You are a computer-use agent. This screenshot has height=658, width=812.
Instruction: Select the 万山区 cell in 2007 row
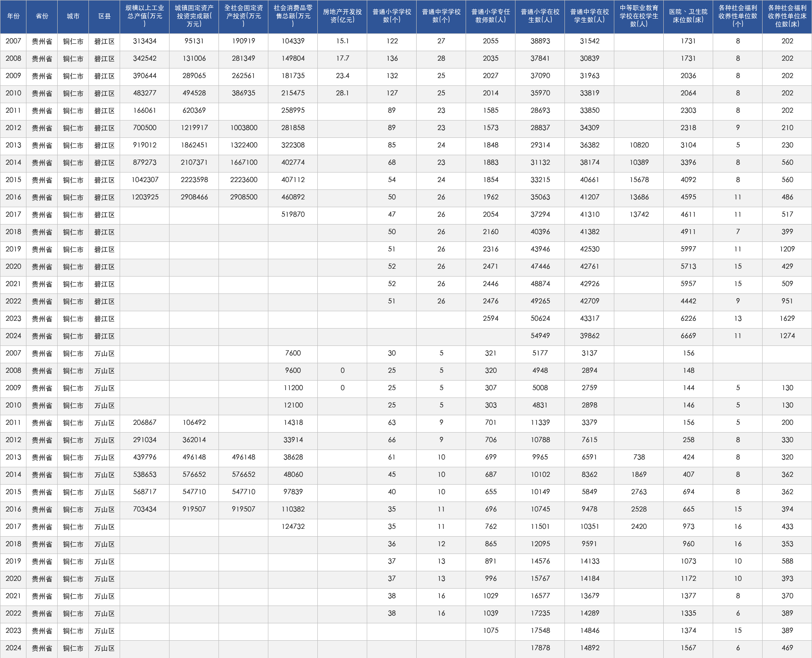point(104,354)
